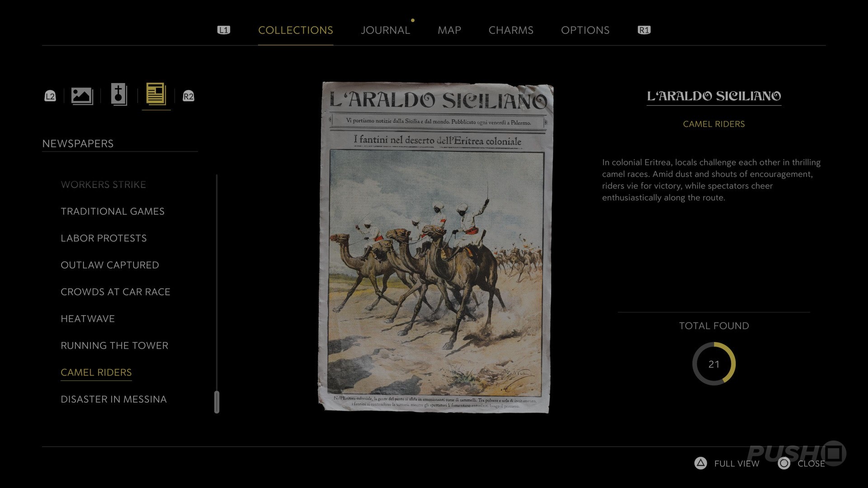Click the circle Close icon
868x488 pixels.
(x=784, y=463)
